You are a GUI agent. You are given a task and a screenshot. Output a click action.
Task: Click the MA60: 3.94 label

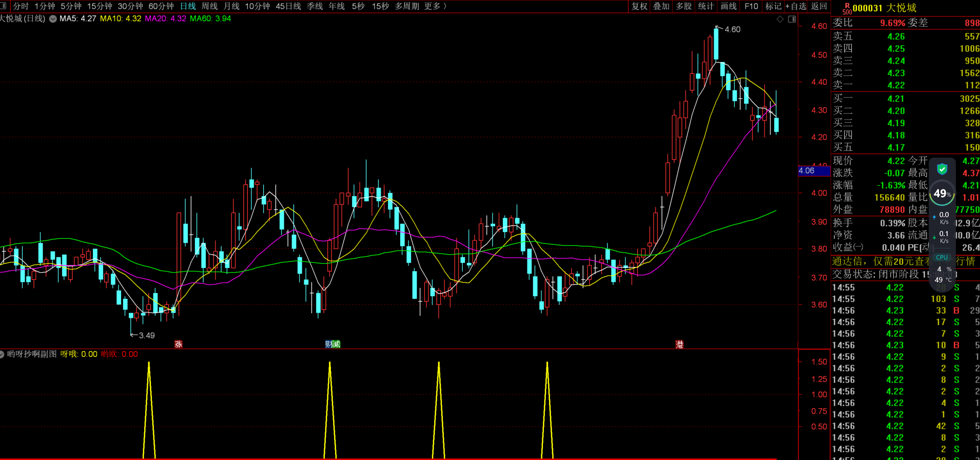210,18
